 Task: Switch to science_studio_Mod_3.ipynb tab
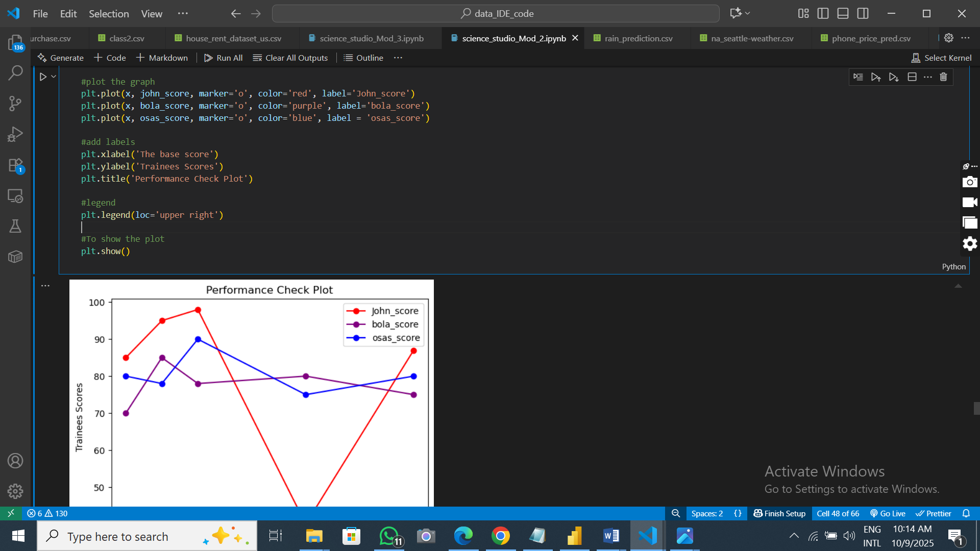point(371,38)
